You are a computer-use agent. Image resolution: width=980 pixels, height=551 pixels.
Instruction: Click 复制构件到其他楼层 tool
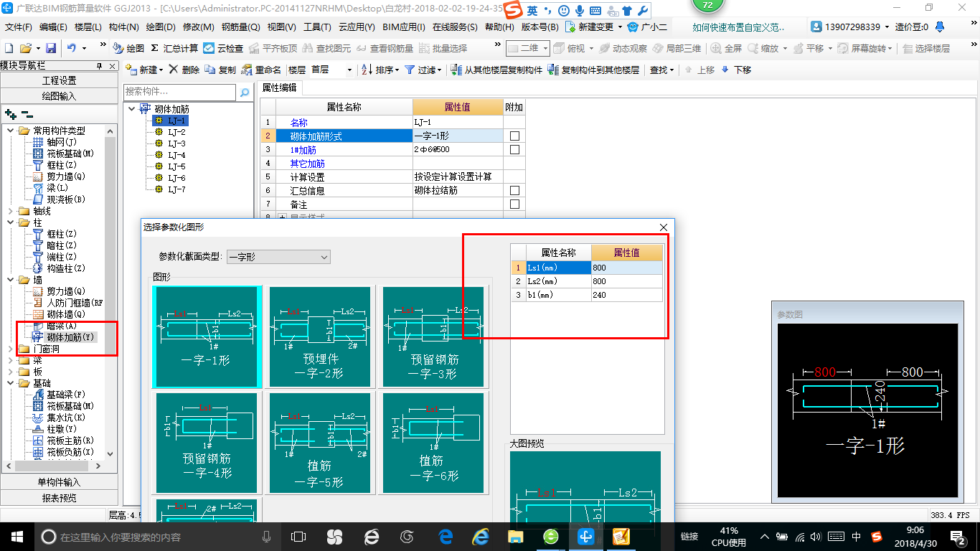tap(593, 70)
